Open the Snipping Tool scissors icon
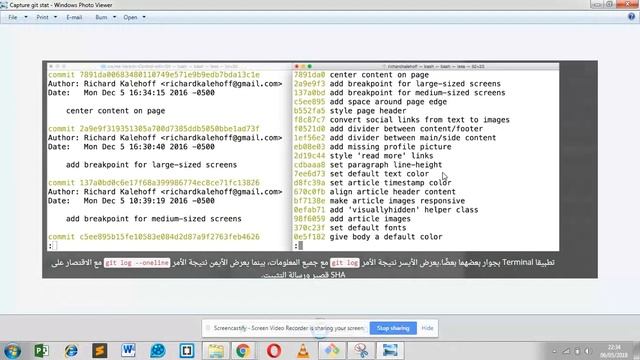This screenshot has width=640, height=360. (361, 351)
